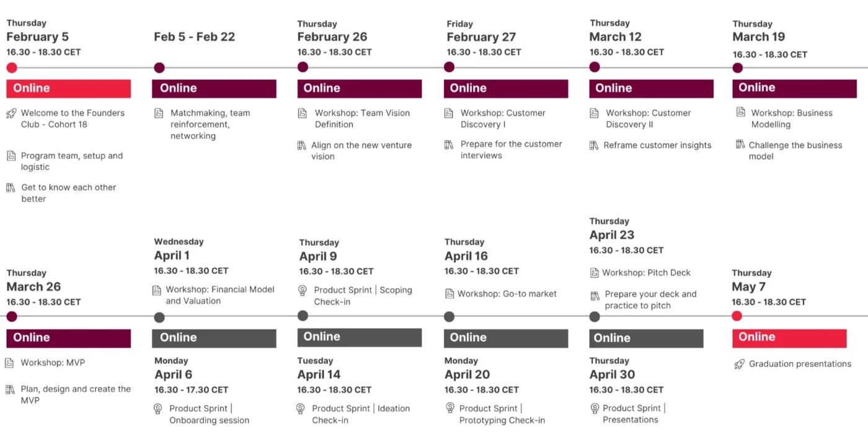This screenshot has width=868, height=442.
Task: Click the document icon beside Workshop: Team Vision Definition
Action: (x=303, y=113)
